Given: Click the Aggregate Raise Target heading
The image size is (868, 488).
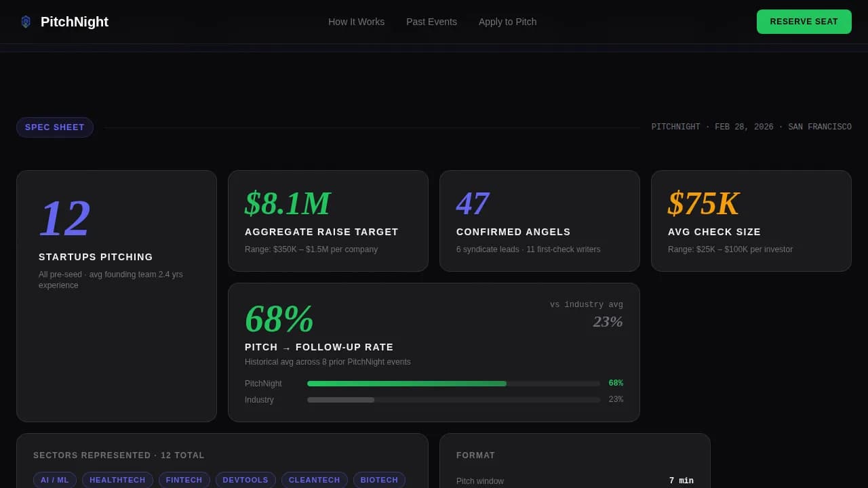Looking at the screenshot, I should coord(321,232).
